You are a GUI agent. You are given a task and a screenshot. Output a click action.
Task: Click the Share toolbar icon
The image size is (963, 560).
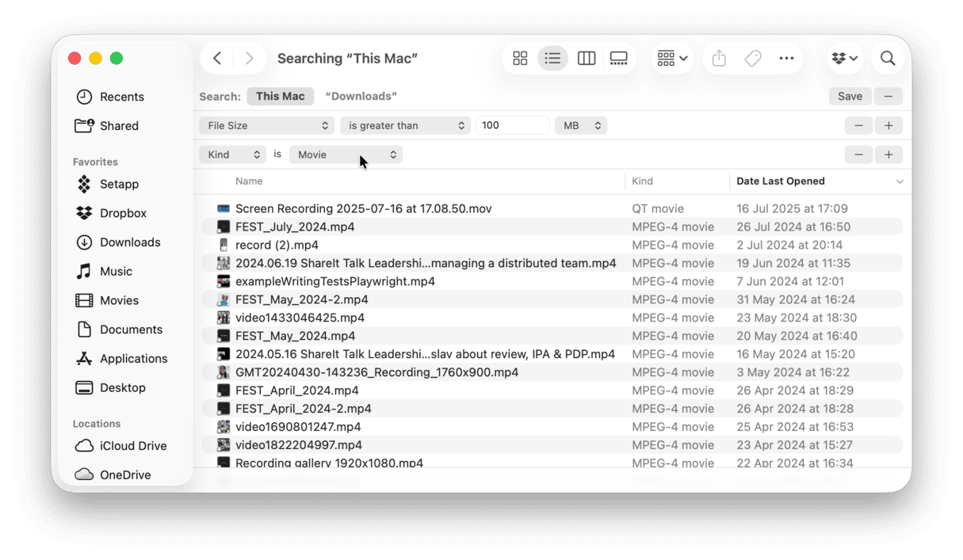click(719, 59)
